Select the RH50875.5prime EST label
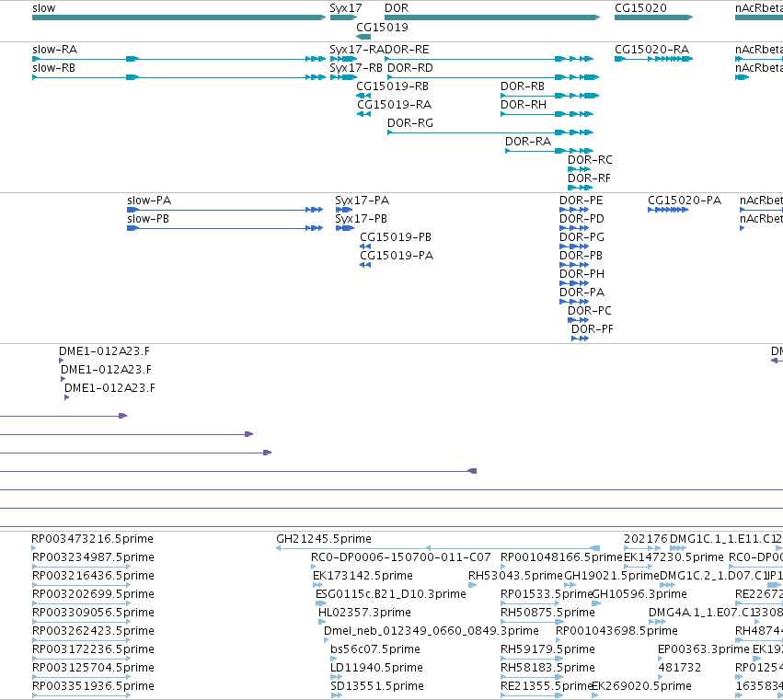Viewport: 783px width, 700px height. tap(547, 614)
